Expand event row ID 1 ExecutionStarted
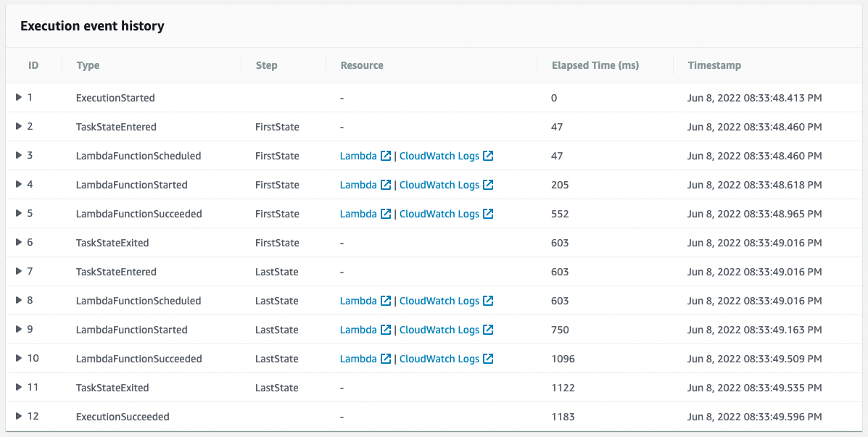The width and height of the screenshot is (868, 437). tap(19, 97)
